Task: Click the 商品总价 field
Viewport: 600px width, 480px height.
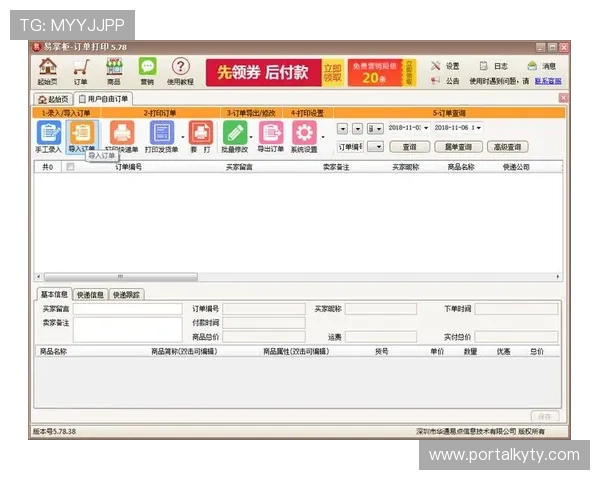Action: (264, 337)
